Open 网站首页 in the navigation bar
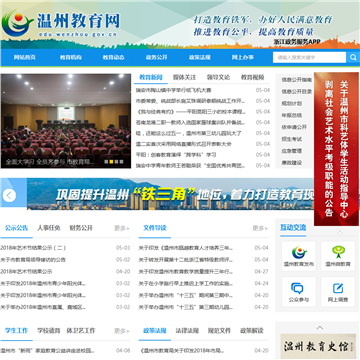This screenshot has height=360, width=360. pos(25,57)
